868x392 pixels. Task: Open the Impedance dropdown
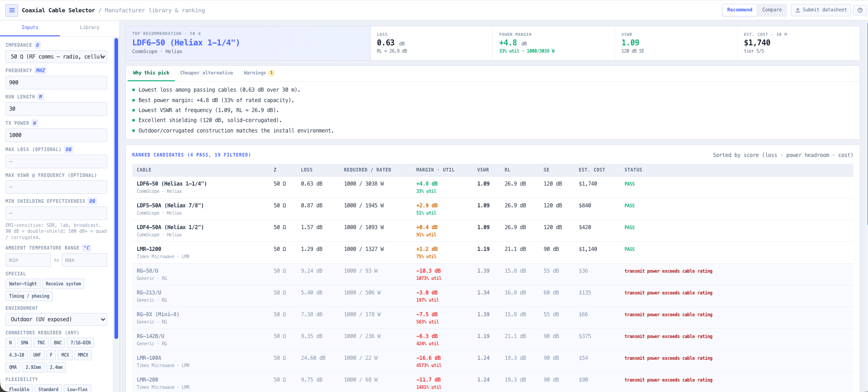[x=56, y=57]
